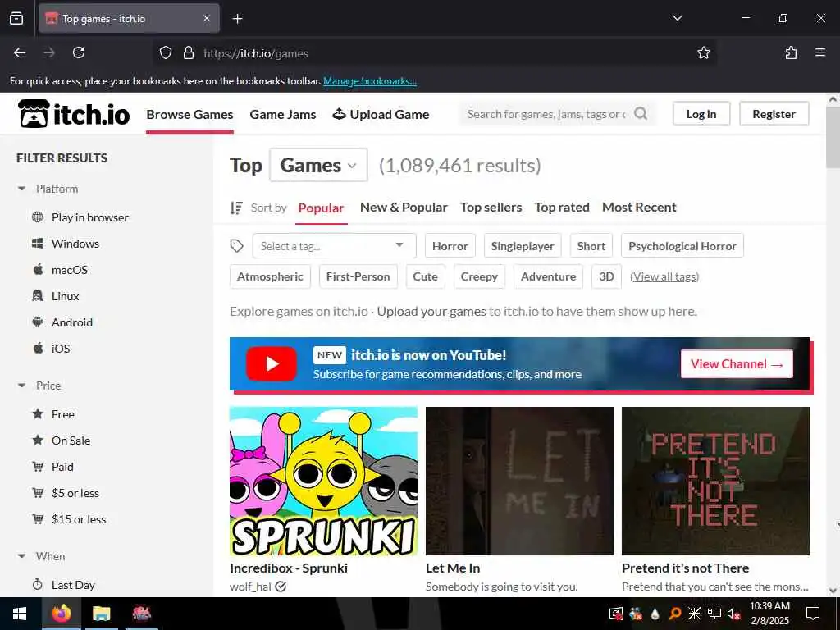Viewport: 840px width, 630px height.
Task: Sort by Most Recent
Action: coord(639,208)
